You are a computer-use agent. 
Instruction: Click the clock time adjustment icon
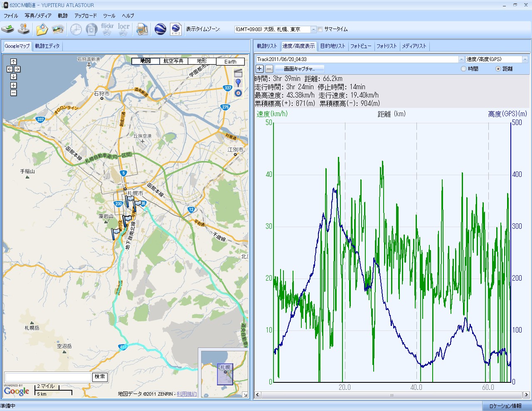coord(76,29)
